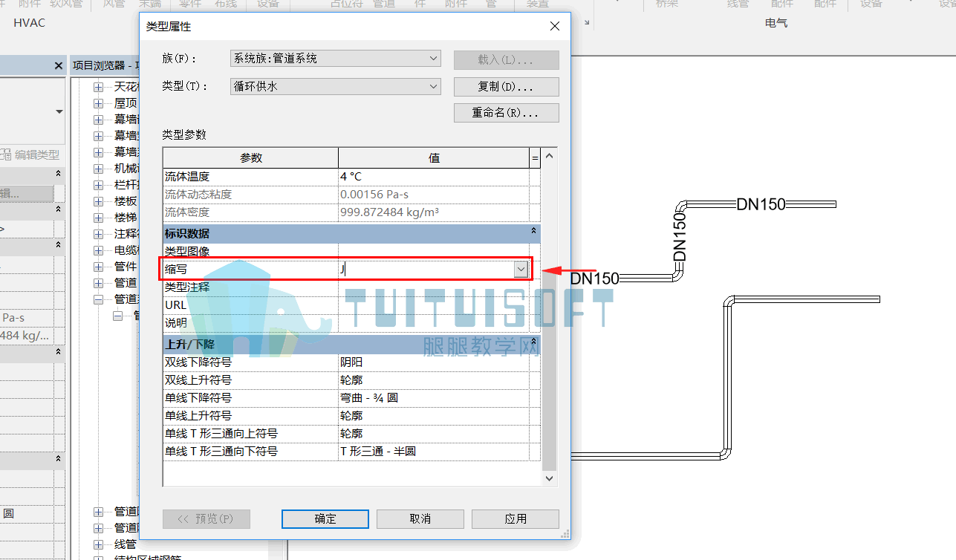Click the scroll-down arrow of type parameters
956x560 pixels.
(x=550, y=478)
